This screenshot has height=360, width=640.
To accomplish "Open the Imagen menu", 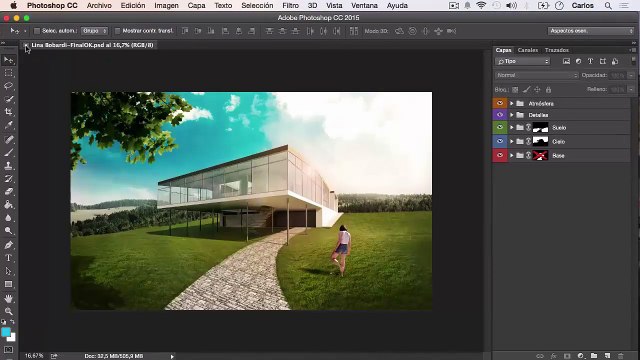I will (x=166, y=6).
